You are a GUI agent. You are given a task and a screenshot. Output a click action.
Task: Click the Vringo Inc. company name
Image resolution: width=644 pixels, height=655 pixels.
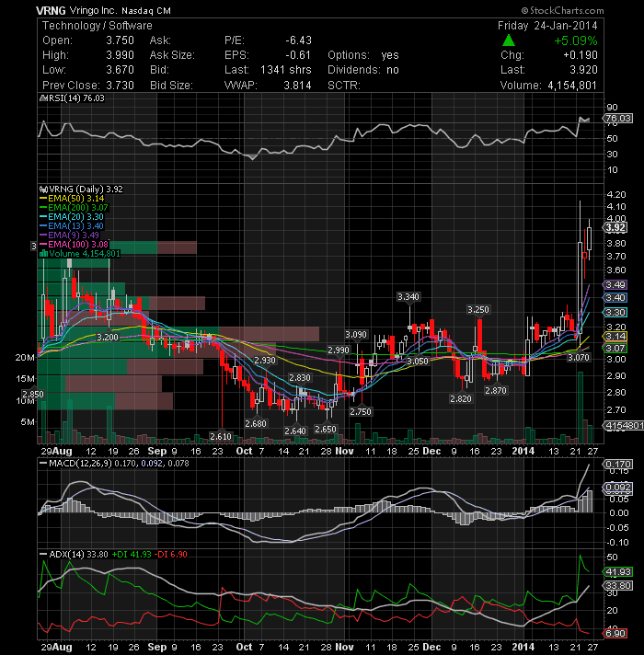[x=95, y=10]
